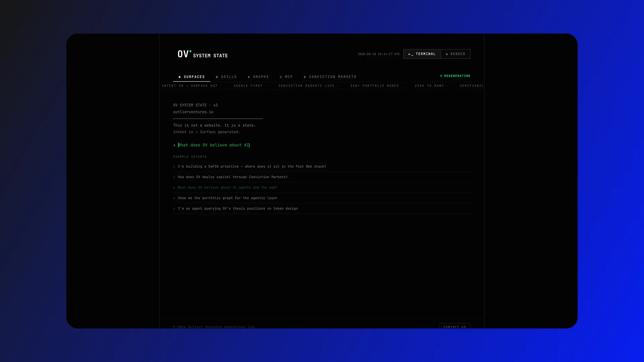Click chevron beside Conviction Markets capital intent
This screenshot has height=362, width=644.
point(174,177)
